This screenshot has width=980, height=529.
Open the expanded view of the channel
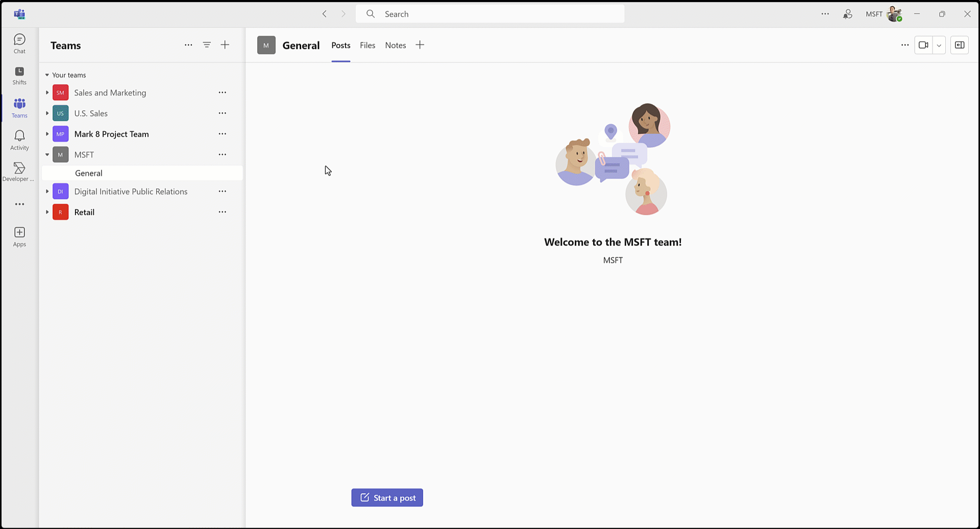[959, 45]
